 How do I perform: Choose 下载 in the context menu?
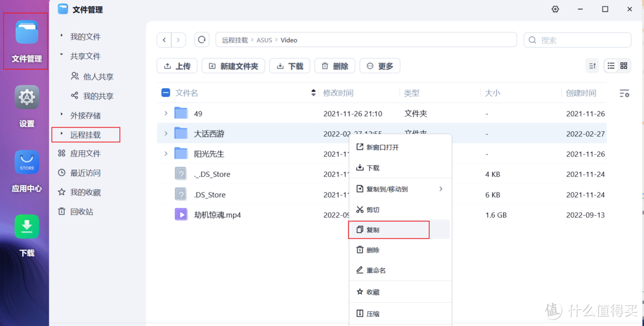coord(400,167)
